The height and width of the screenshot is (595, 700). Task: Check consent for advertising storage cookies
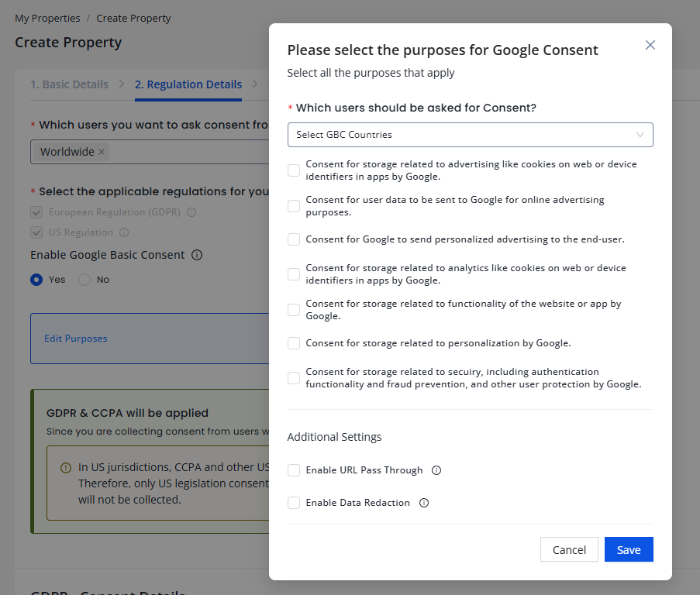294,170
